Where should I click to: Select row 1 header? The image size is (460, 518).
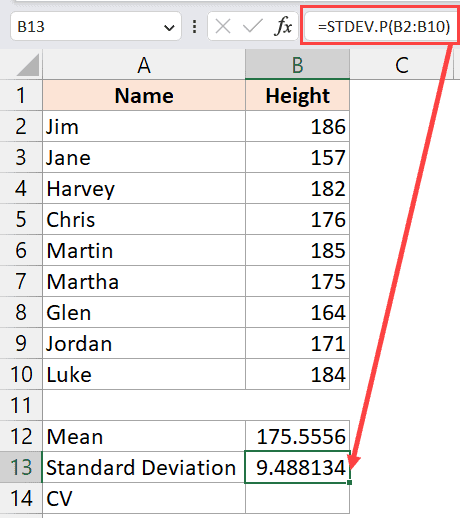pyautogui.click(x=21, y=95)
